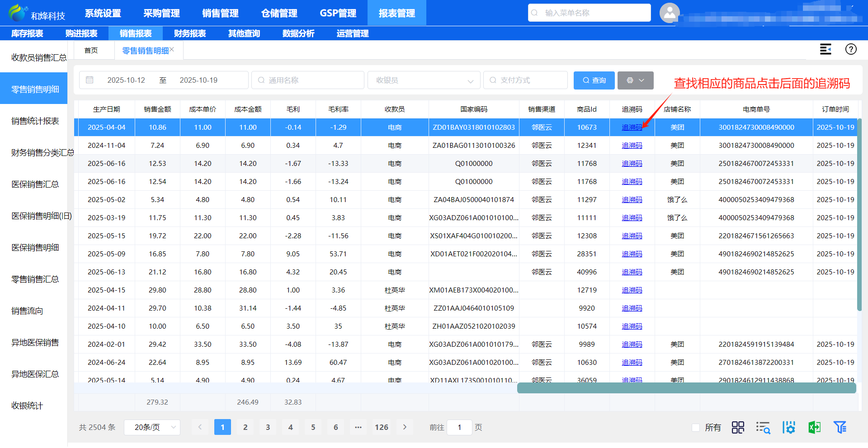Close the 零售销售明细 tab
This screenshot has height=448, width=868.
[x=172, y=49]
